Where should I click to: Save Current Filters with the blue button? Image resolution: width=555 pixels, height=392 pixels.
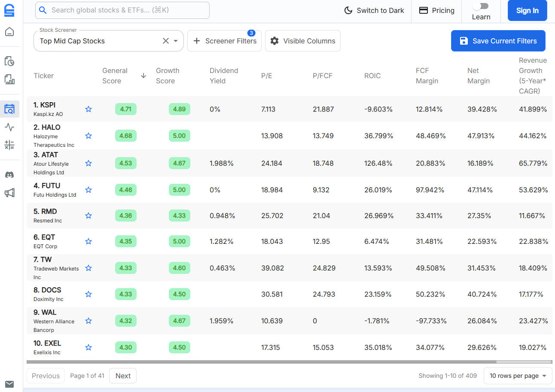pos(498,41)
